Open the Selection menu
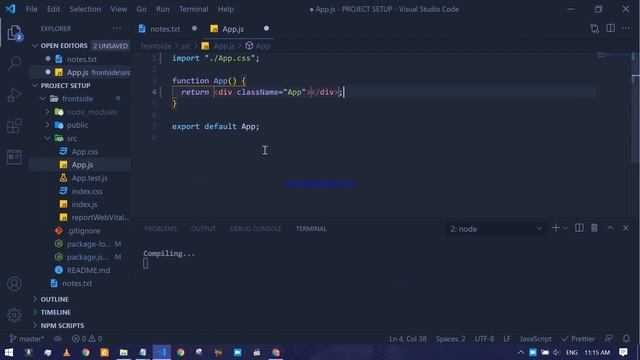 point(85,9)
